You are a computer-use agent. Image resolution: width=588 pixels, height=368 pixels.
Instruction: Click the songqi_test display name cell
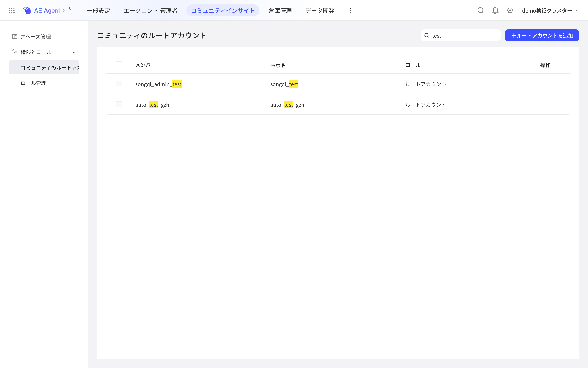click(x=284, y=84)
